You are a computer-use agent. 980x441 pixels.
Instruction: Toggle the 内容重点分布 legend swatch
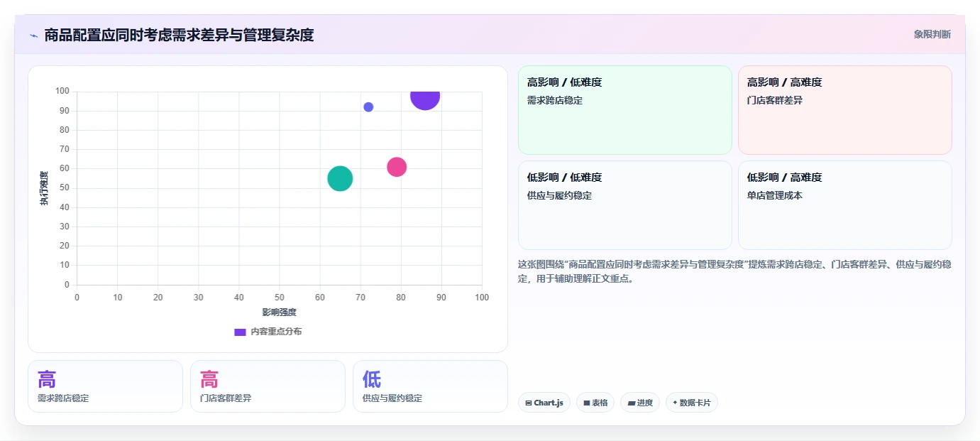click(240, 332)
